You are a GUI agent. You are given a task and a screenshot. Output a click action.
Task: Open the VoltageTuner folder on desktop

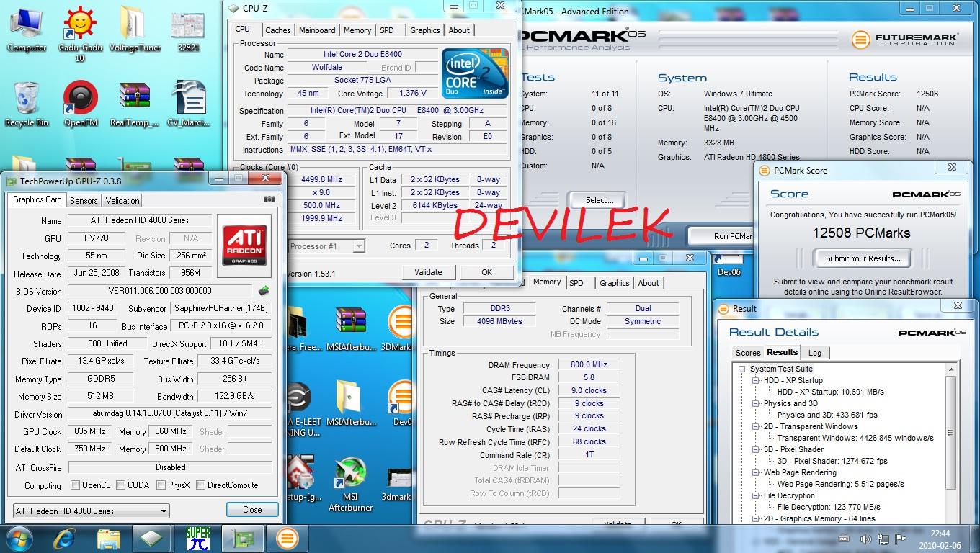[135, 30]
